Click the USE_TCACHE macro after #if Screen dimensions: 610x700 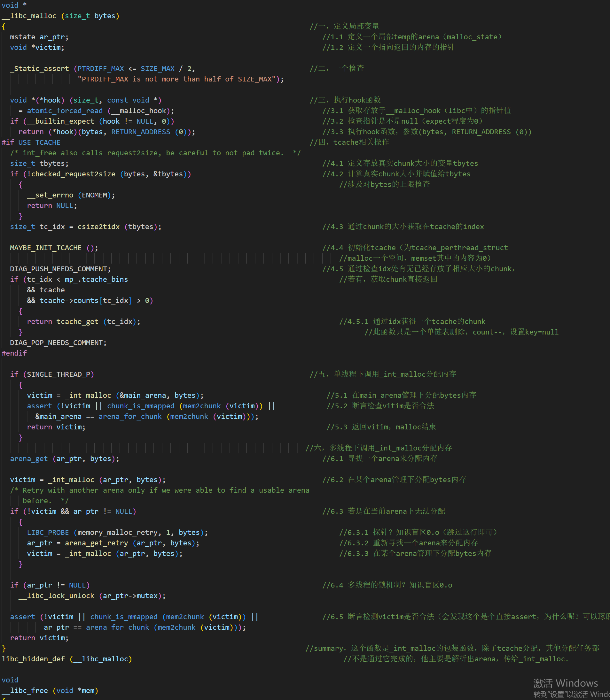pos(39,142)
